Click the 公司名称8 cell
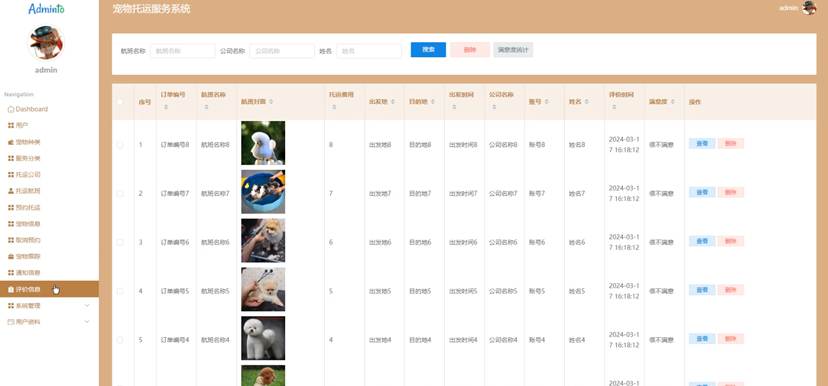 click(x=503, y=145)
